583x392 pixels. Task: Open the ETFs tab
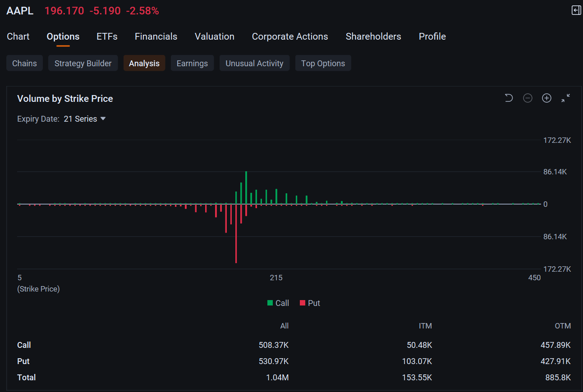point(107,36)
